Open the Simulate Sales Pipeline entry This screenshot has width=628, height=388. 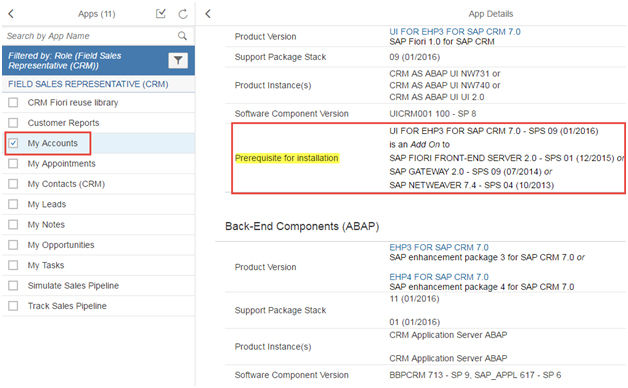(73, 285)
